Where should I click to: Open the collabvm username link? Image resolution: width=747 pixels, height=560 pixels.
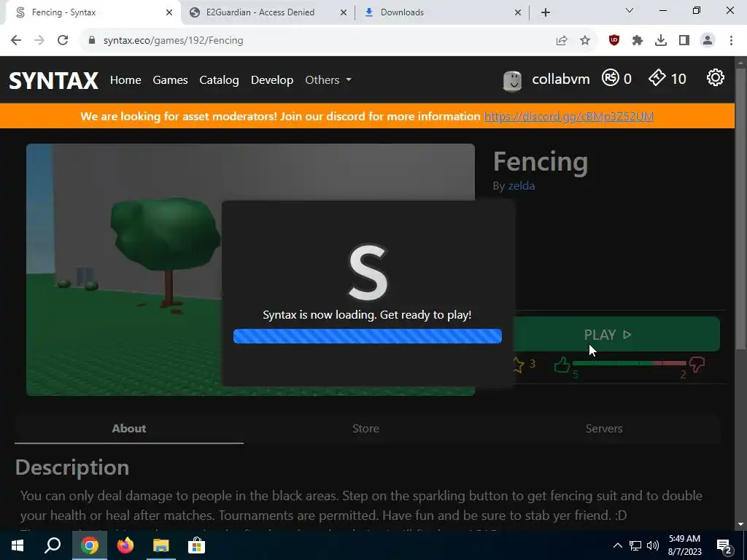click(561, 79)
